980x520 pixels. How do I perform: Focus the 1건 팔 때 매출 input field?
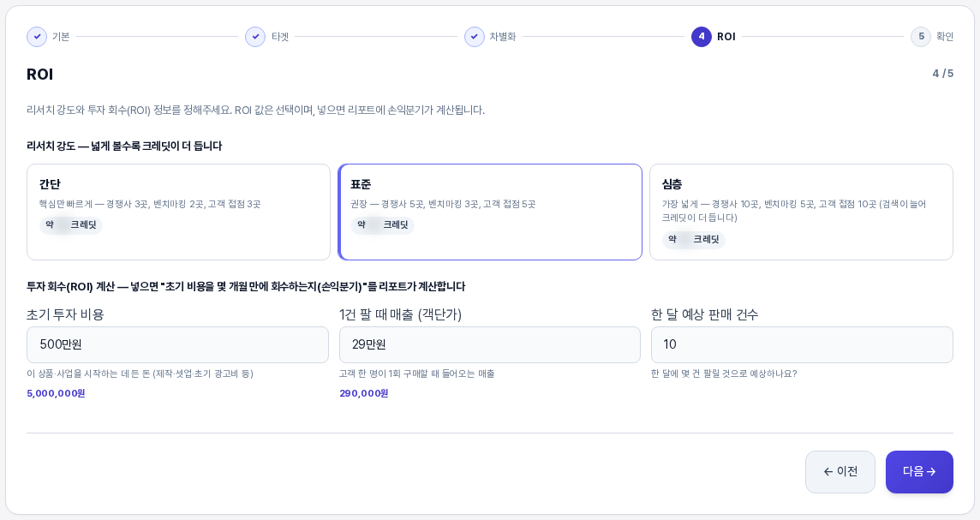490,344
